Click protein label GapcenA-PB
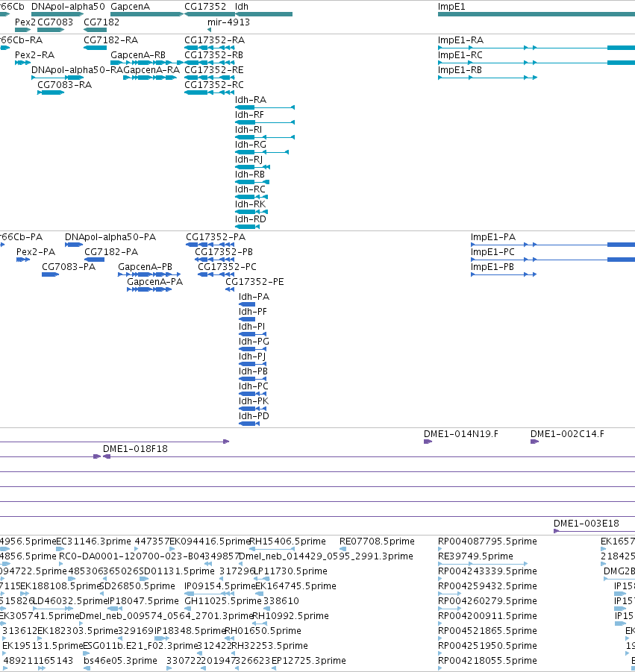635x672 pixels. coord(145,267)
